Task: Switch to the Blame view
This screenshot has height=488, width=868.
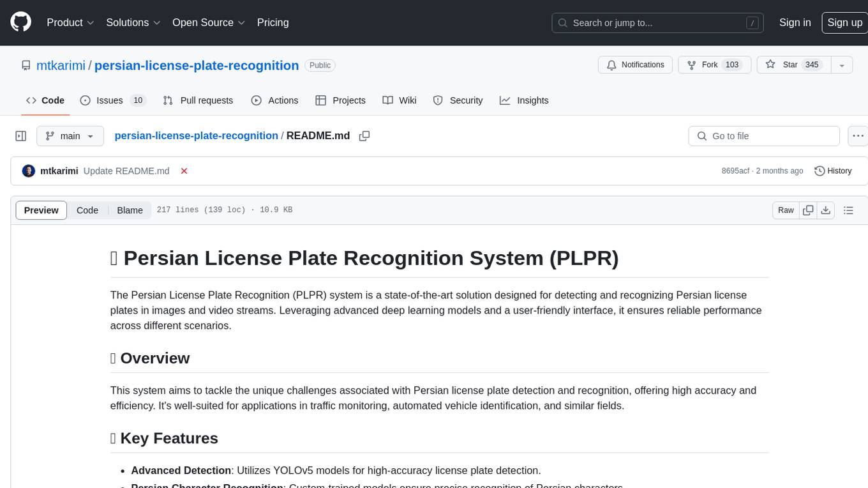Action: click(130, 210)
